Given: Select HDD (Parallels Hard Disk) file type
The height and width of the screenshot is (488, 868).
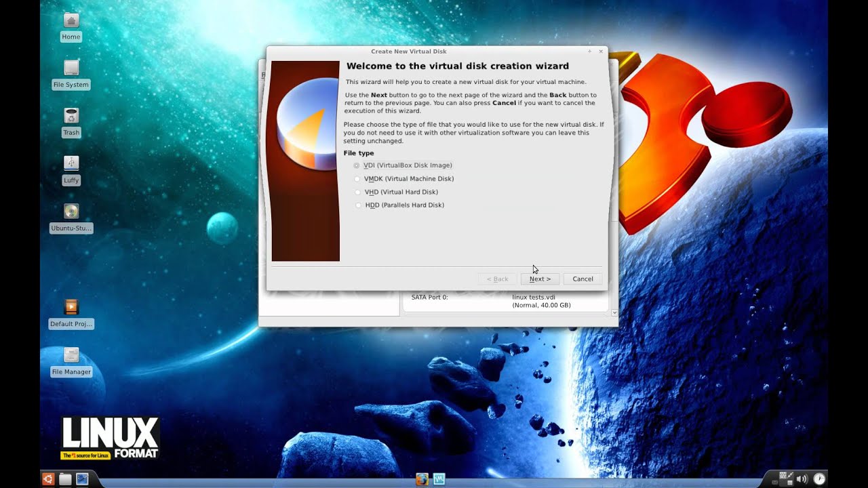Looking at the screenshot, I should pyautogui.click(x=399, y=205).
